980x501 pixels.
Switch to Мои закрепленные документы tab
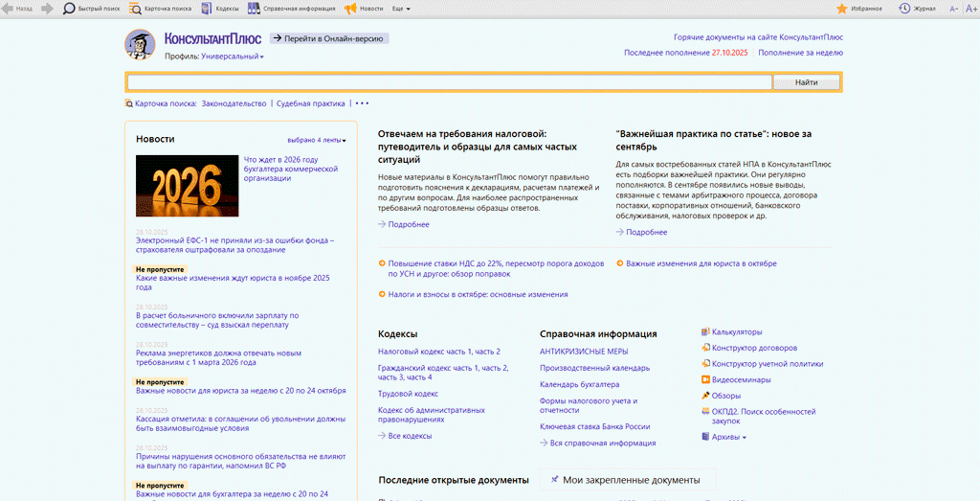(628, 480)
